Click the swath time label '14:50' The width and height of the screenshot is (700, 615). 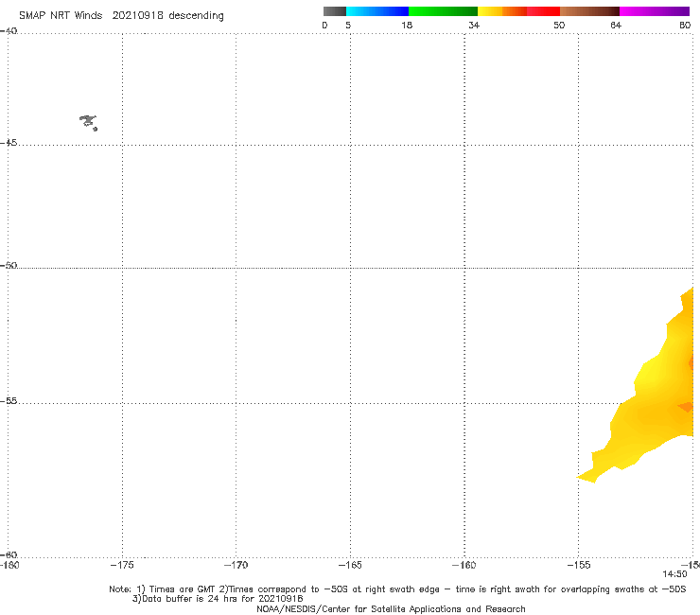tap(674, 574)
